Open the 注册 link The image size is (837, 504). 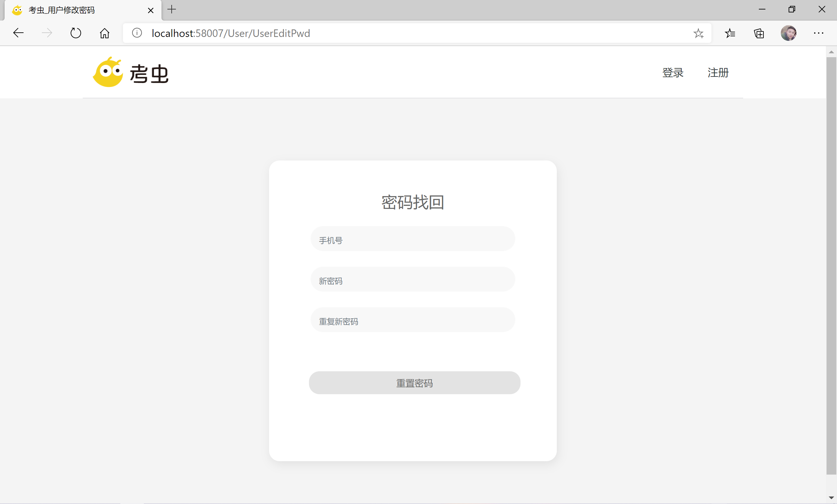(718, 72)
